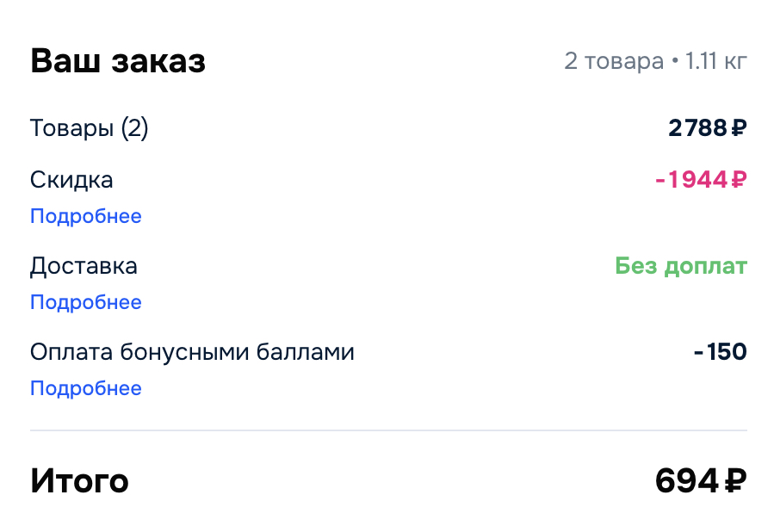Click the "Скидка" label

point(71,180)
